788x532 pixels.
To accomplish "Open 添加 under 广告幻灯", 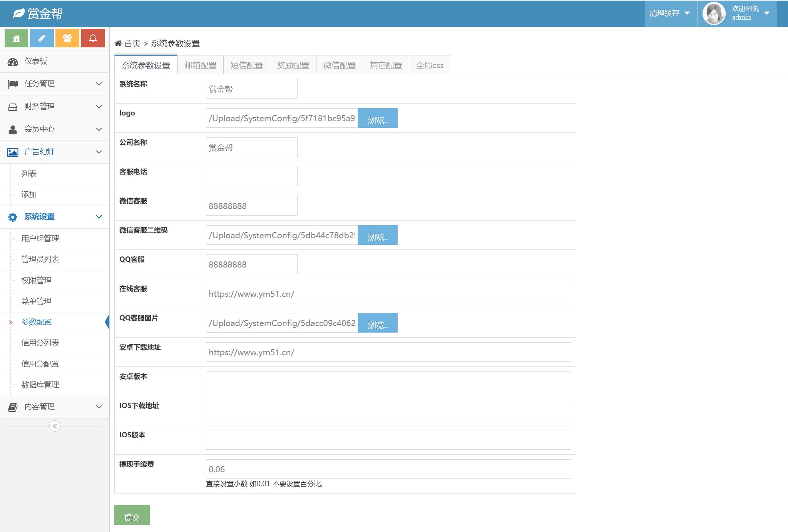I will (x=55, y=195).
